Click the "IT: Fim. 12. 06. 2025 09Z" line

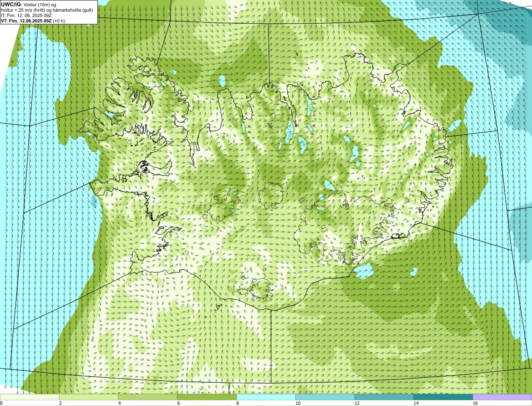click(26, 15)
